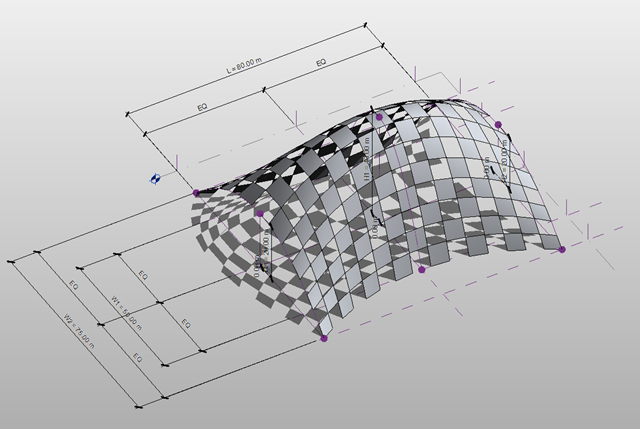
Task: Pick the purple point atop the H1 dimension
Action: [379, 117]
